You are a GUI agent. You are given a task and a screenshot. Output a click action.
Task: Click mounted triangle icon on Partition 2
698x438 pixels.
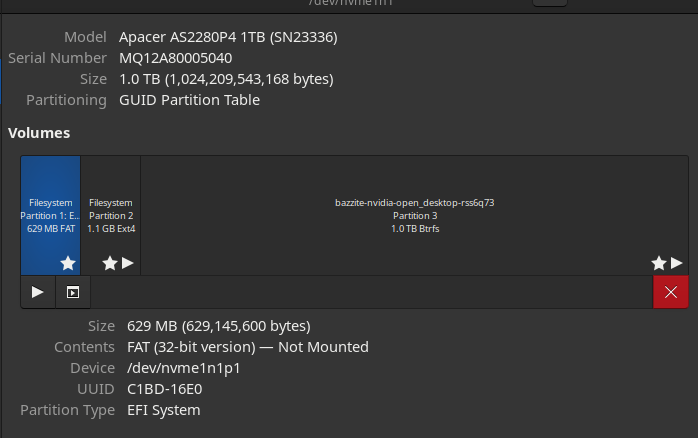coord(127,264)
